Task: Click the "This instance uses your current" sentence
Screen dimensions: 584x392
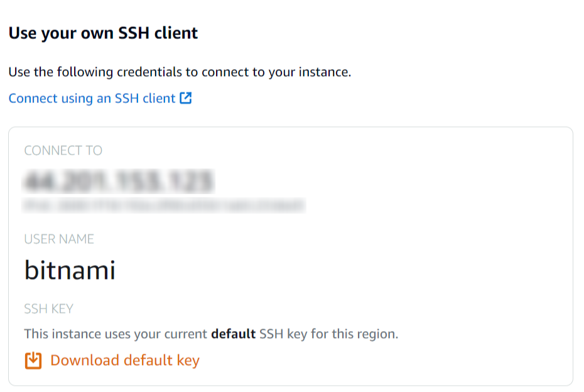Action: [x=116, y=334]
